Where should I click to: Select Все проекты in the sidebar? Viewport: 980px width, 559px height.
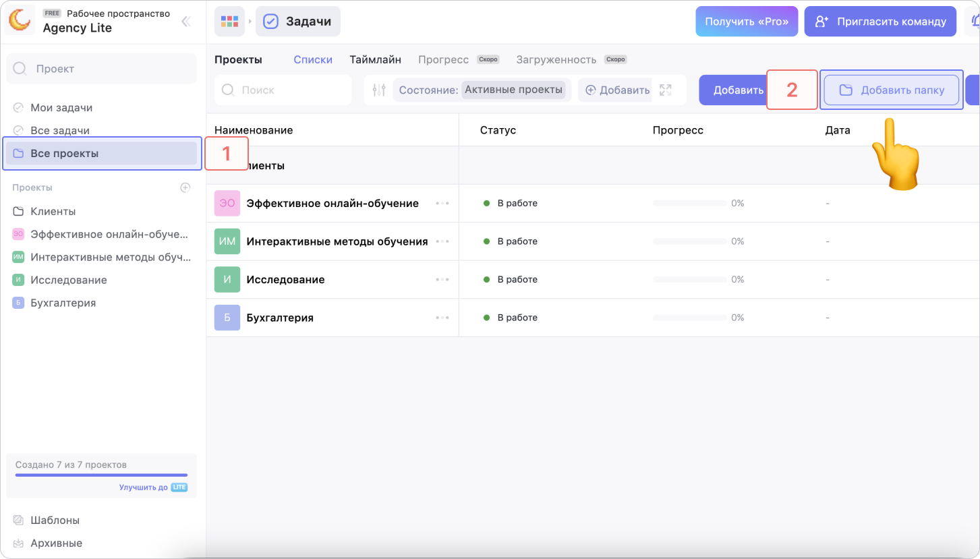tap(101, 154)
